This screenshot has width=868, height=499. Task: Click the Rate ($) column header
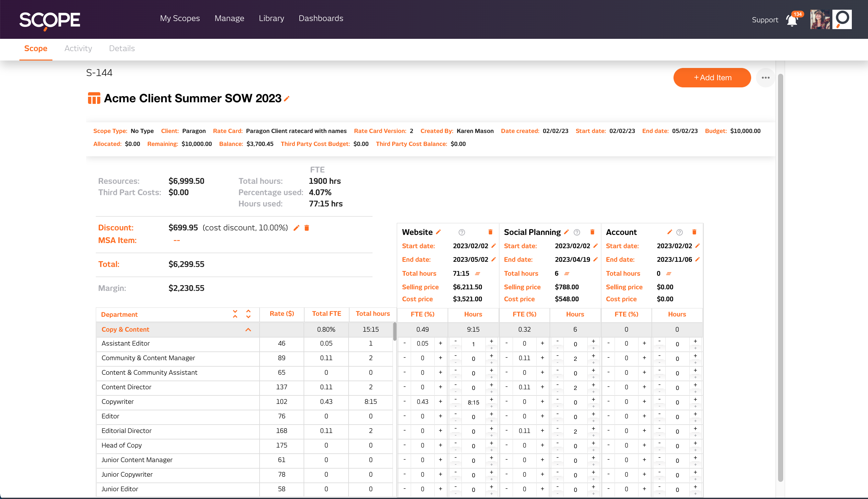coord(282,314)
